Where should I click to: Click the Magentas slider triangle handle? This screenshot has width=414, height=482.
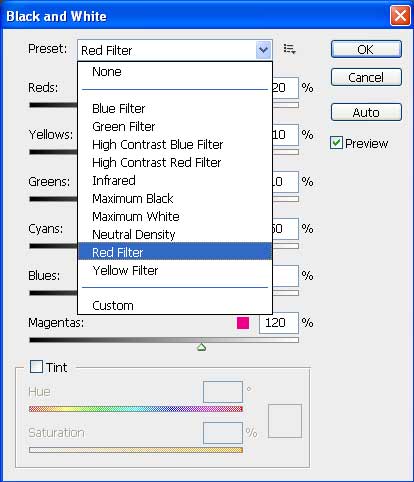point(201,347)
